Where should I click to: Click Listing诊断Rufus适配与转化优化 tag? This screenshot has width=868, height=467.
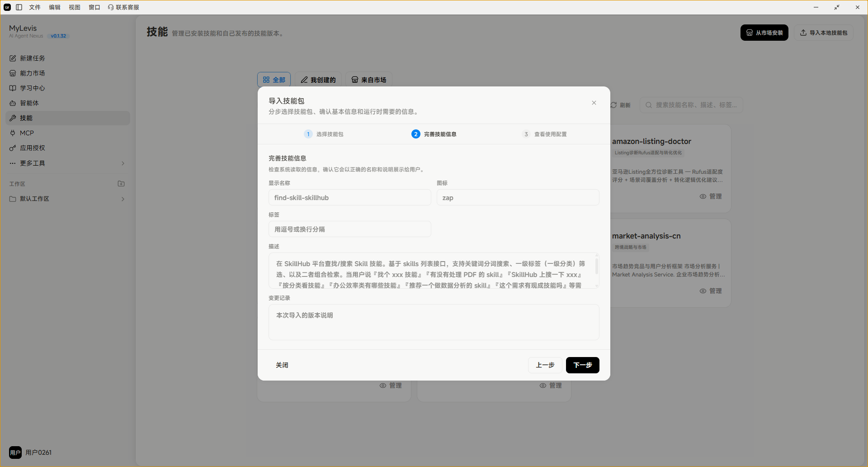pyautogui.click(x=648, y=153)
